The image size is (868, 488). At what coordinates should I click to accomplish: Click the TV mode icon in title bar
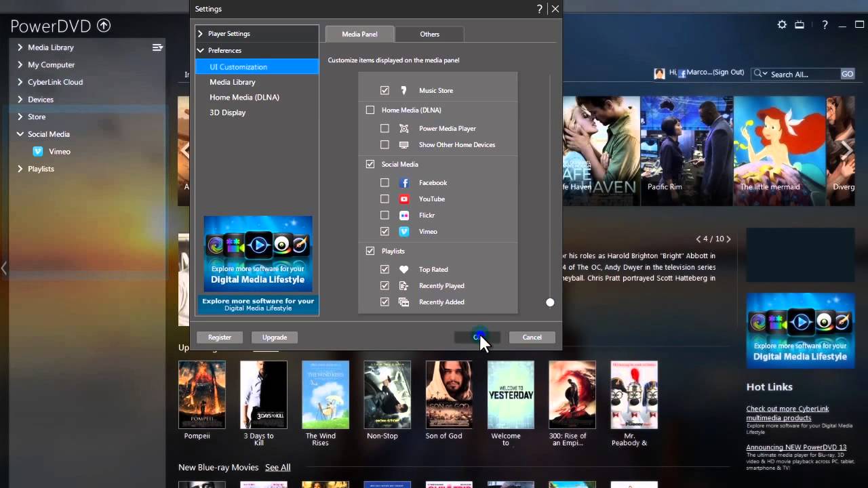[800, 24]
